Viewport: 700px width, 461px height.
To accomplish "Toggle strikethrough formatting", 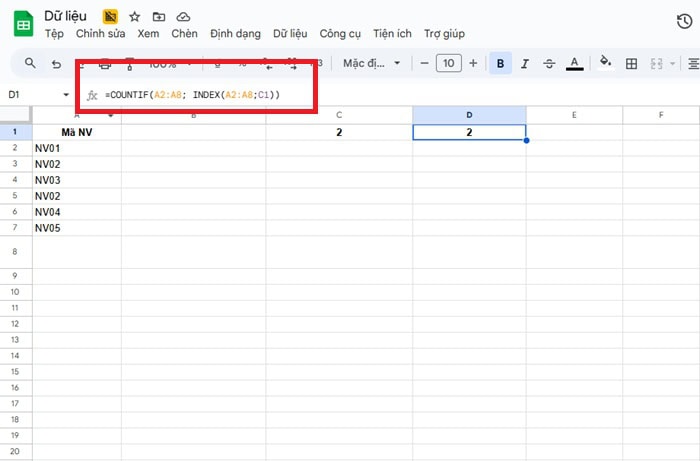I will [549, 63].
